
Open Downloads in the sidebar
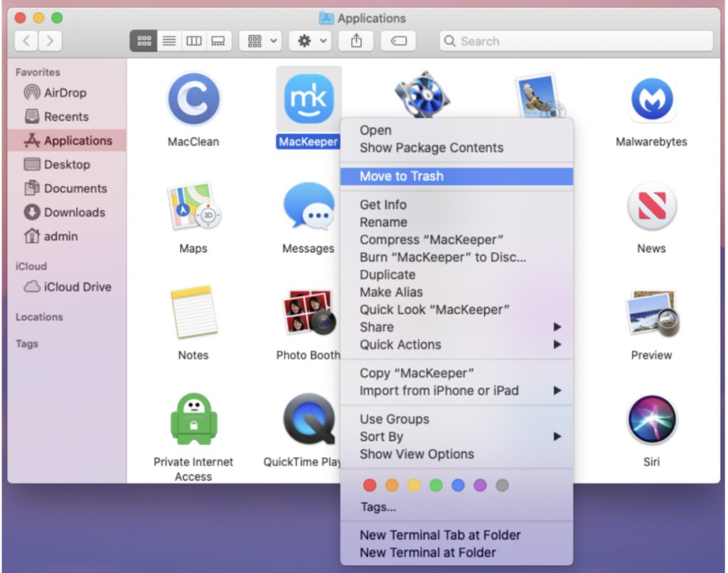point(67,212)
